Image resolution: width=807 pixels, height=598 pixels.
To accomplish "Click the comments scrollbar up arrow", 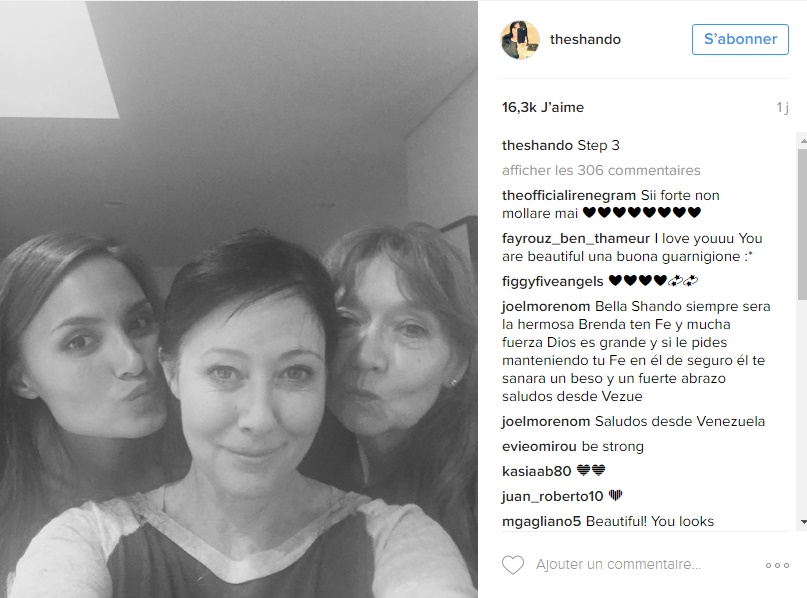I will pos(803,140).
